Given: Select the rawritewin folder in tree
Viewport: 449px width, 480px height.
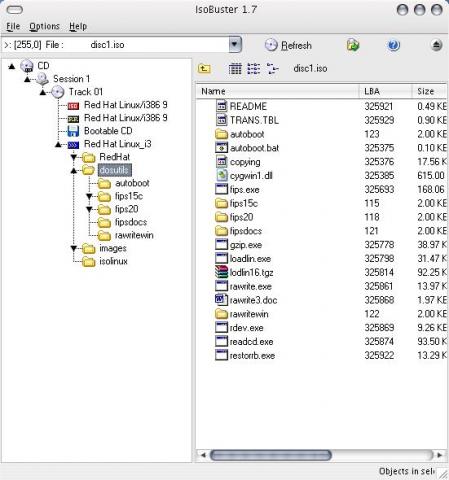Looking at the screenshot, I should tap(134, 235).
